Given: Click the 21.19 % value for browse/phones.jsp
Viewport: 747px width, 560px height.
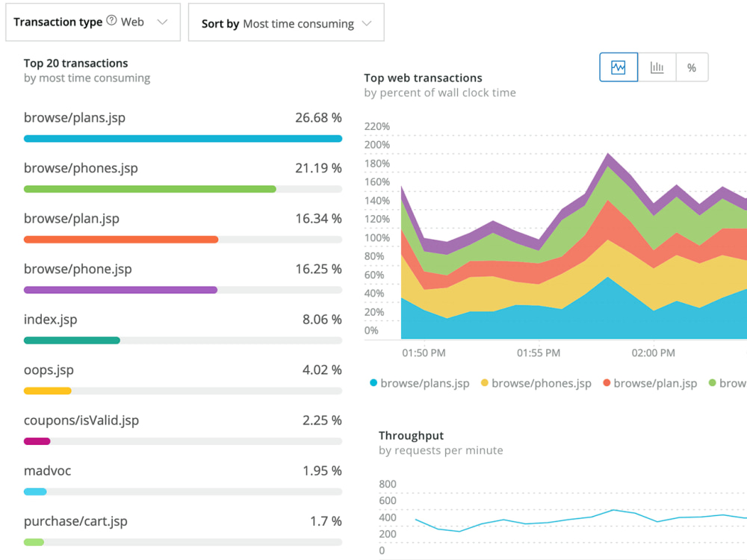Looking at the screenshot, I should click(318, 168).
